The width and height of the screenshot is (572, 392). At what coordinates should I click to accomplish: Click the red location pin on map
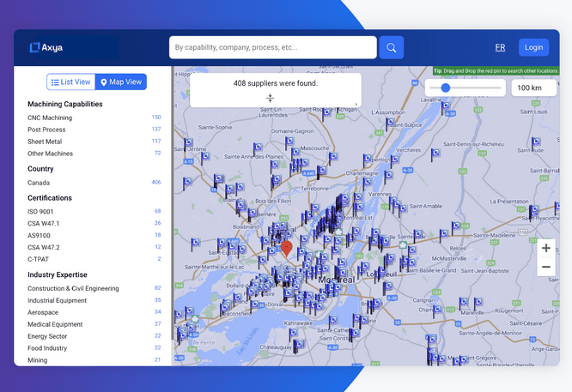287,249
